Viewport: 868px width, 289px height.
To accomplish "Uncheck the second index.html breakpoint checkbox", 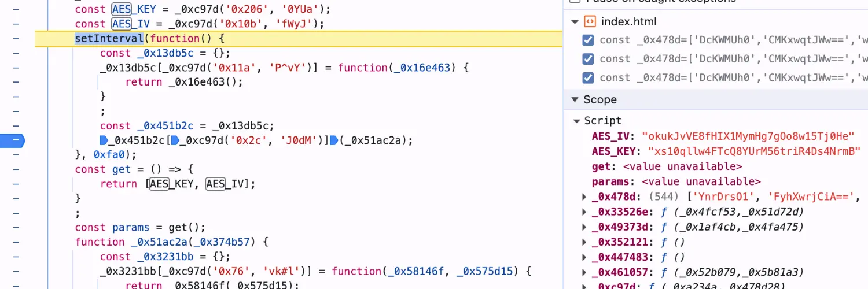I will (x=588, y=59).
